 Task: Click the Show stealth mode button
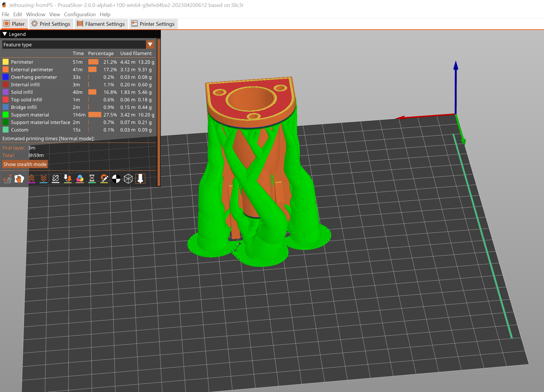point(25,164)
